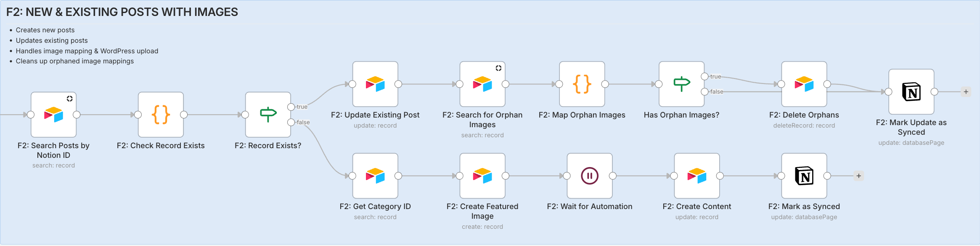Open the F2: Search Posts by Notion ID node

53,115
